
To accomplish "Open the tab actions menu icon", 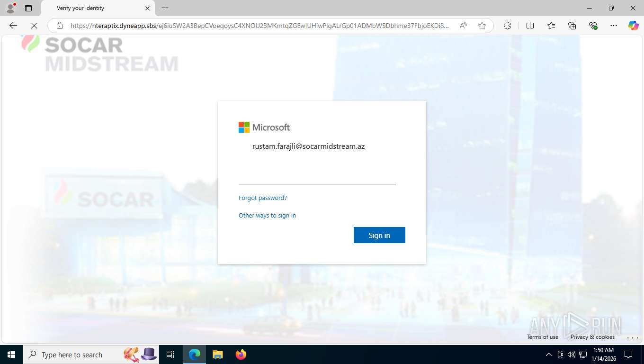I will pyautogui.click(x=28, y=8).
